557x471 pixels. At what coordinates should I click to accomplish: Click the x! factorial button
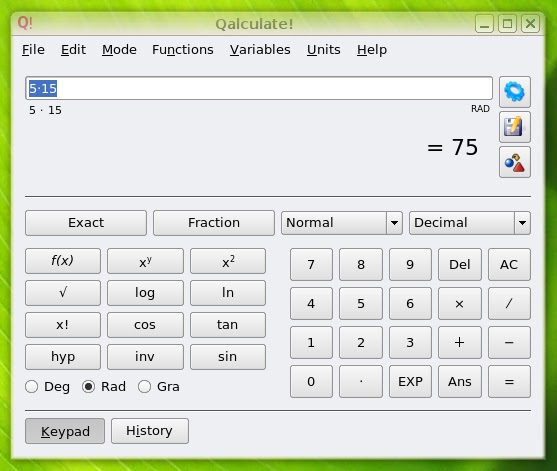pos(63,325)
